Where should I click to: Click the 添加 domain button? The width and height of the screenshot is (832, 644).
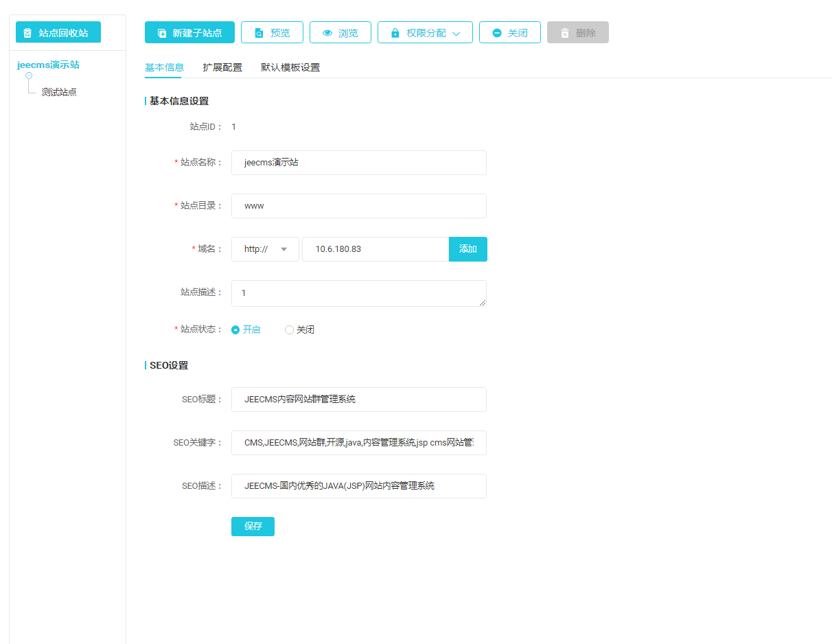(468, 249)
